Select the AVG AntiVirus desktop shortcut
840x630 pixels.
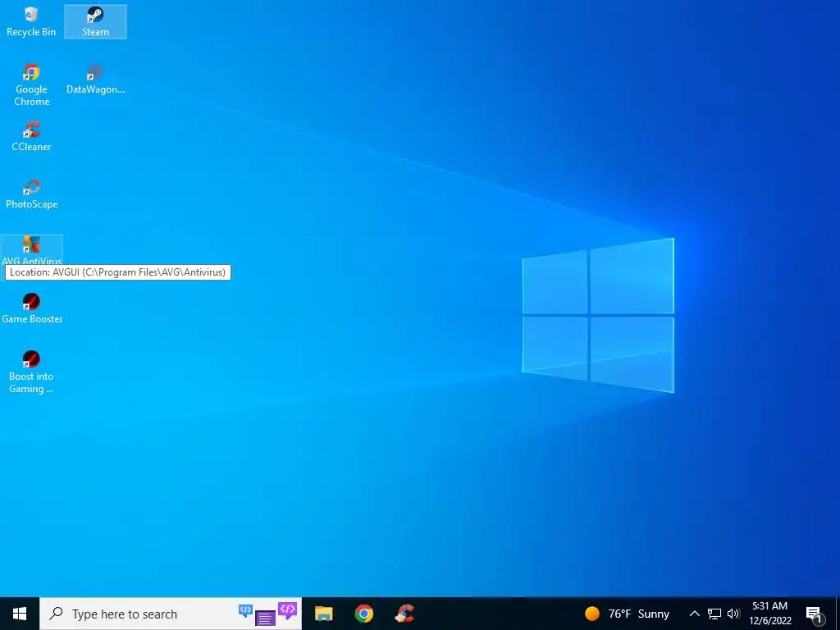coord(32,249)
